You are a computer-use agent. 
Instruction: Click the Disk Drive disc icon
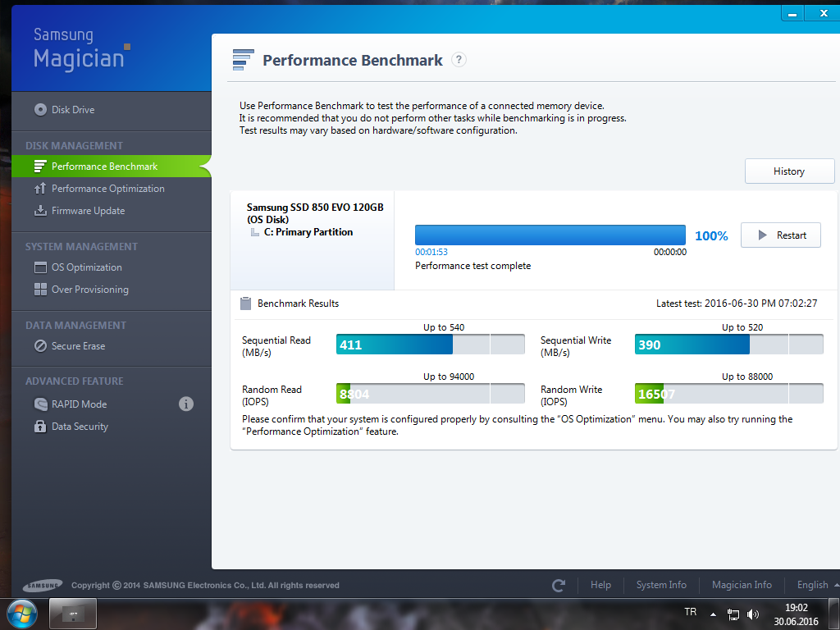pos(40,110)
